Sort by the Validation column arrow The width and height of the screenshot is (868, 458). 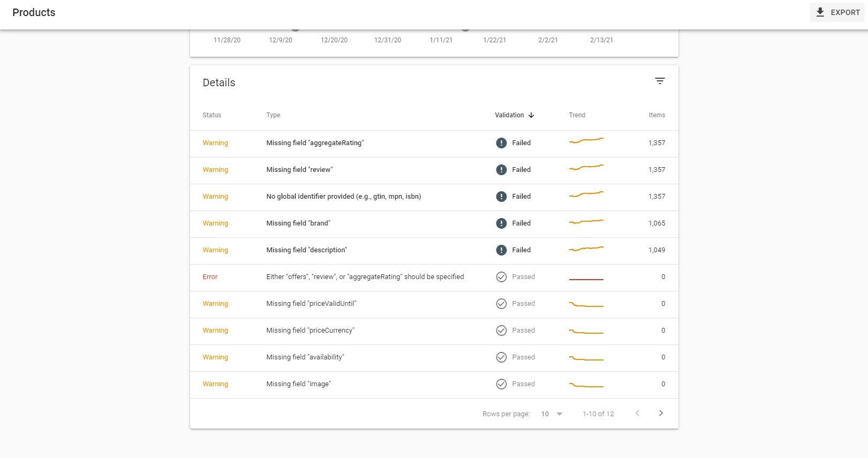pyautogui.click(x=531, y=115)
